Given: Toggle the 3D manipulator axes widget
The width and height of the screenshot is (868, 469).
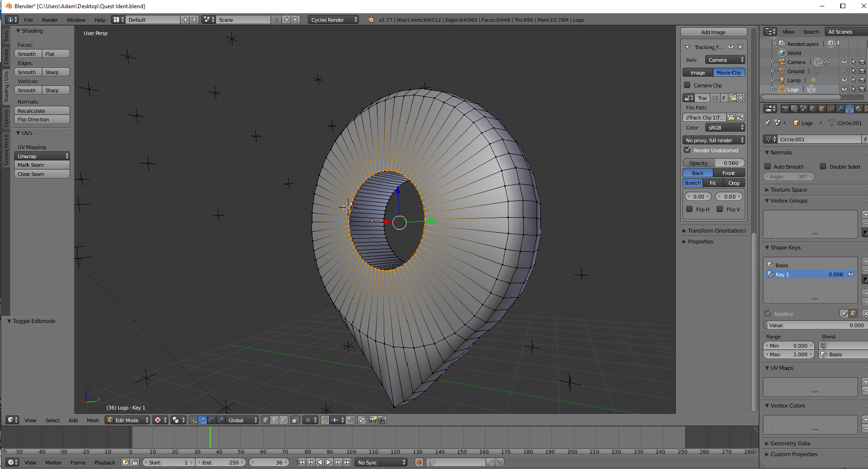Looking at the screenshot, I should (x=193, y=420).
